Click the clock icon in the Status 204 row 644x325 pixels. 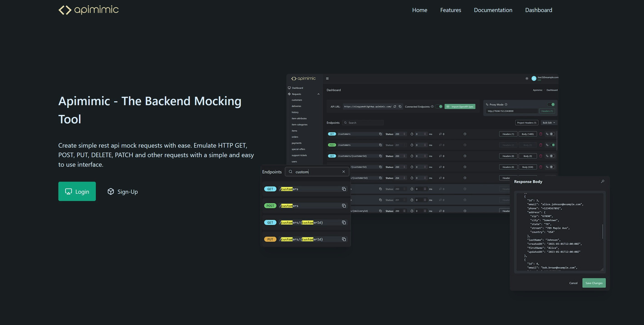tap(465, 178)
